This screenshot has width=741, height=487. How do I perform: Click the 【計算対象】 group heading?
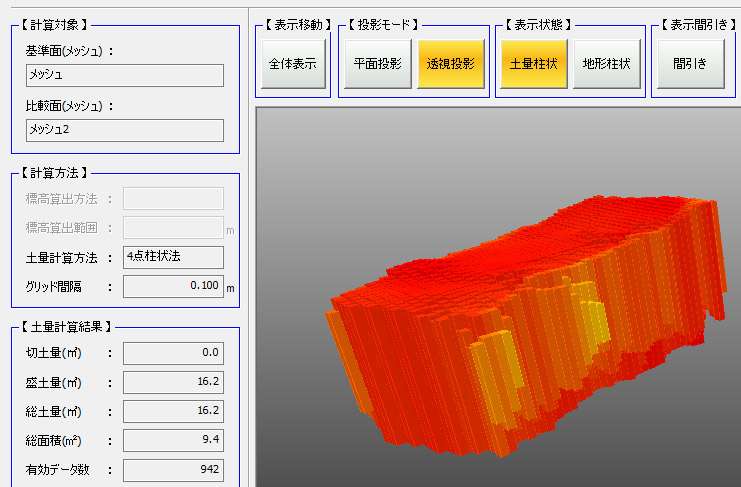click(54, 25)
